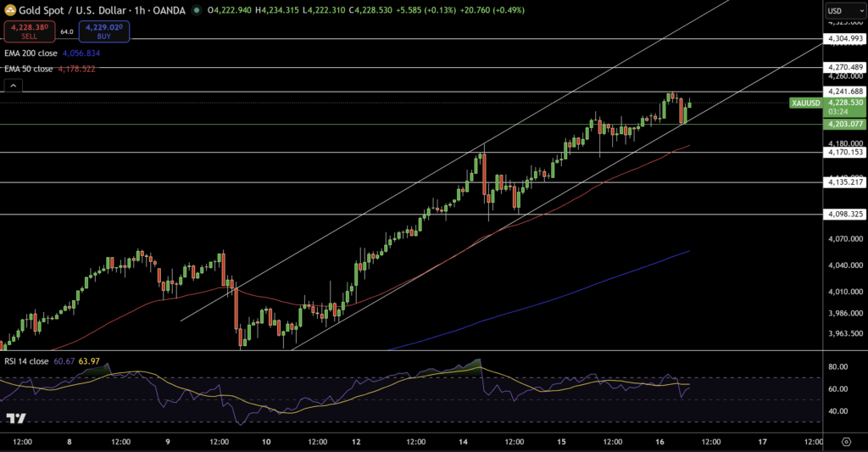
Task: Click the 4,135.217 price level label
Action: point(844,182)
